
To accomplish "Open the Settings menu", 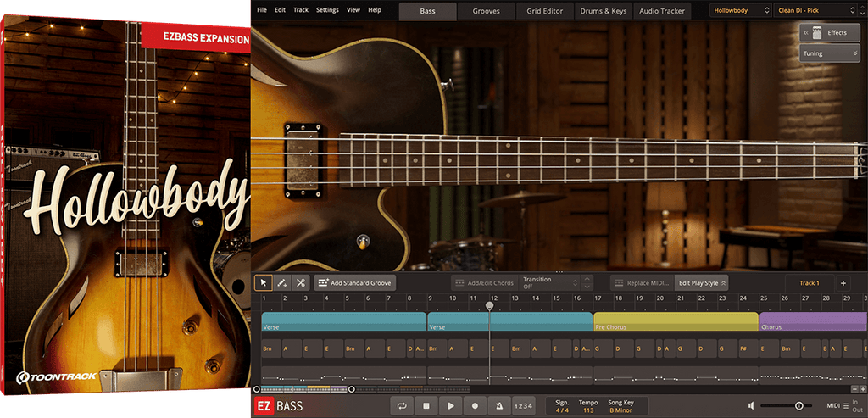I will point(327,10).
